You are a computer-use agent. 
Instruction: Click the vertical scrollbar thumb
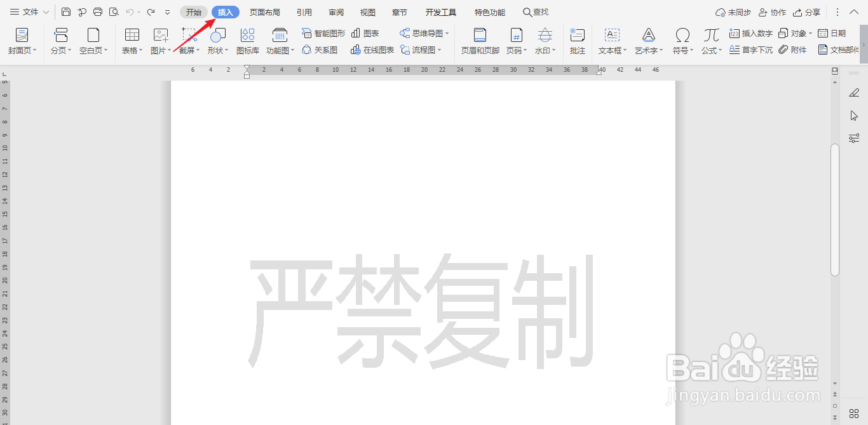[835, 210]
